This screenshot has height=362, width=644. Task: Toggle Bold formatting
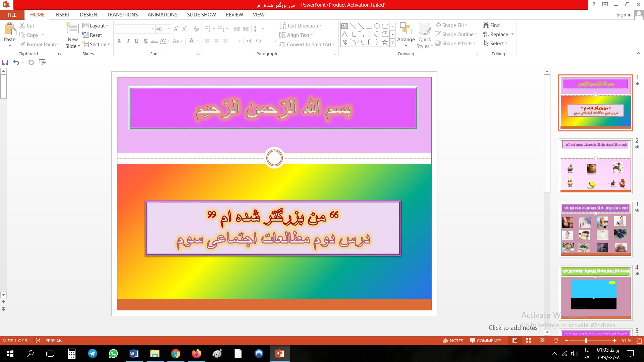119,41
